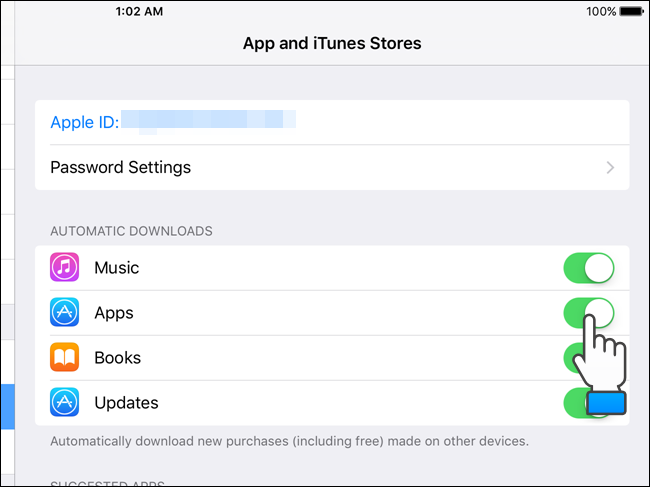The height and width of the screenshot is (487, 650).
Task: Disable automatic Music downloads switch
Action: coord(589,268)
